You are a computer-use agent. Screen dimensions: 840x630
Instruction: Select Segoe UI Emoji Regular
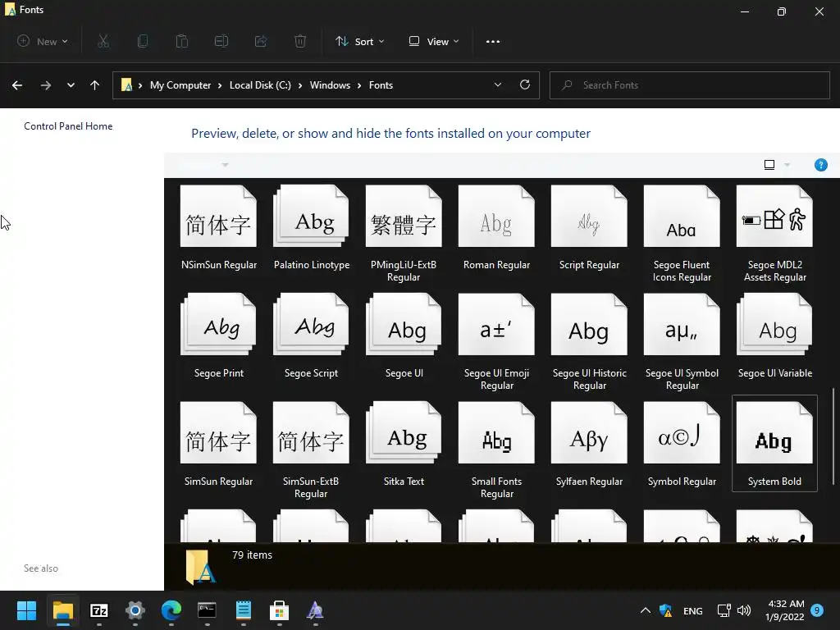point(496,342)
